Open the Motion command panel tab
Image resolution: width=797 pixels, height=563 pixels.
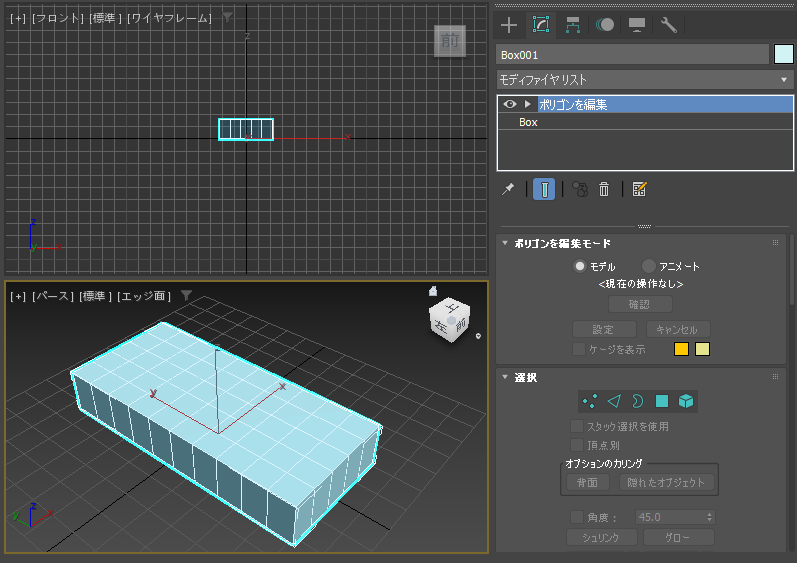[605, 25]
